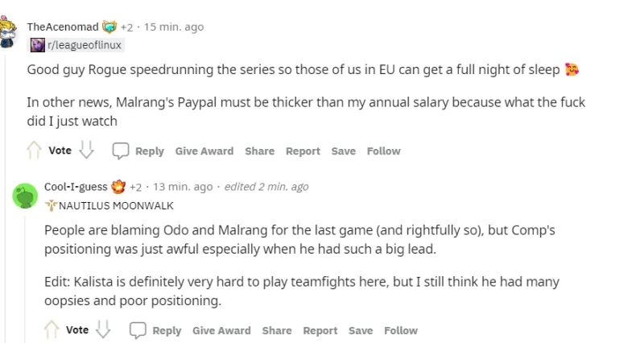This screenshot has height=343, width=644.
Task: Click Cool-I-guess username
Action: click(76, 187)
